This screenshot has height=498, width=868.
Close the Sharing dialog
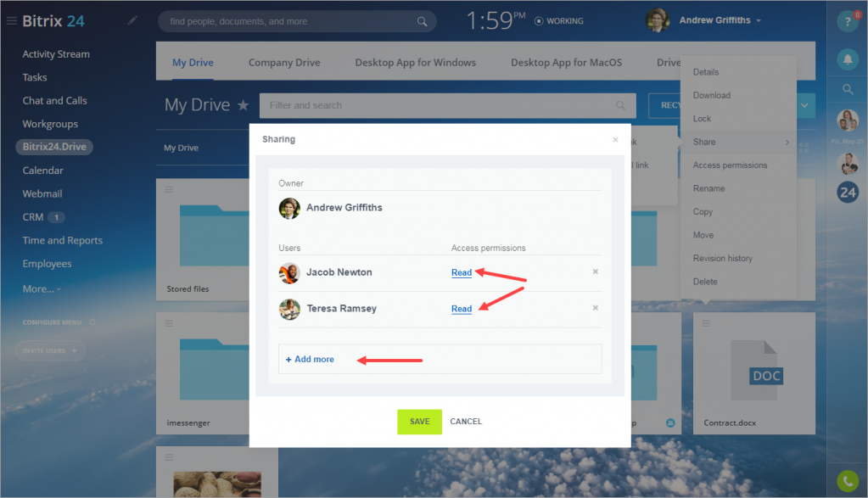point(615,139)
